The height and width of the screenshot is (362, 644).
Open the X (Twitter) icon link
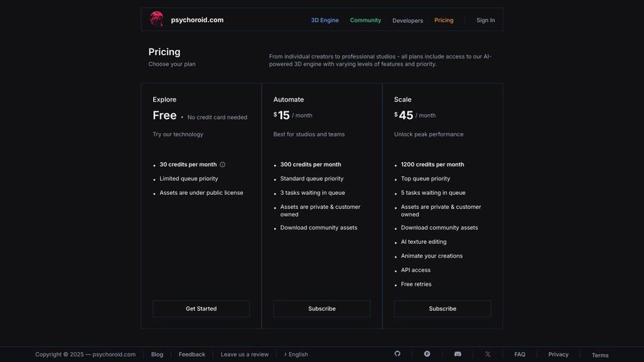[487, 354]
